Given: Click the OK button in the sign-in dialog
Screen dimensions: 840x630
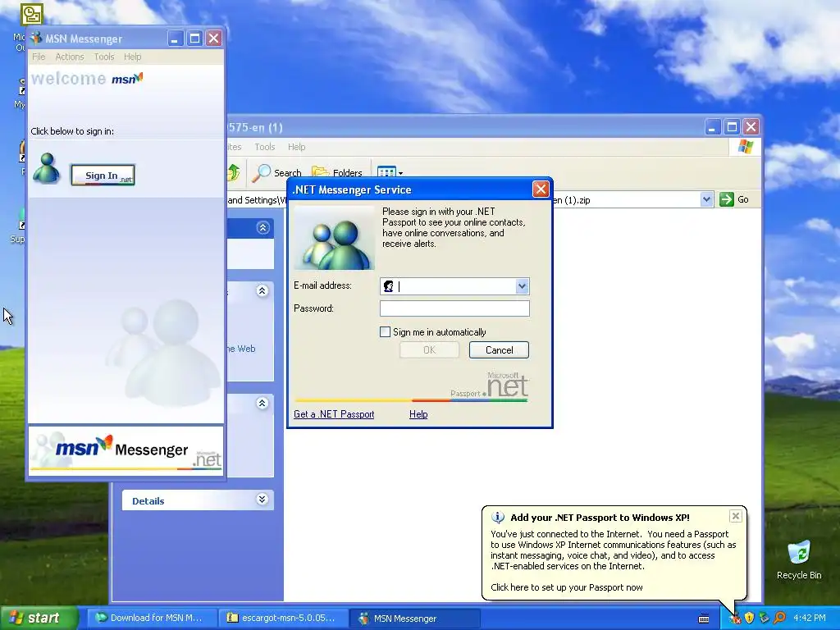Looking at the screenshot, I should (x=429, y=349).
